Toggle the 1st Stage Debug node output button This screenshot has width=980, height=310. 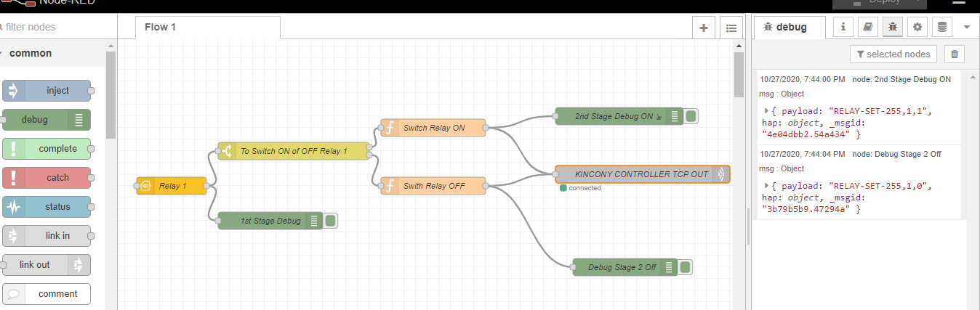pos(330,221)
